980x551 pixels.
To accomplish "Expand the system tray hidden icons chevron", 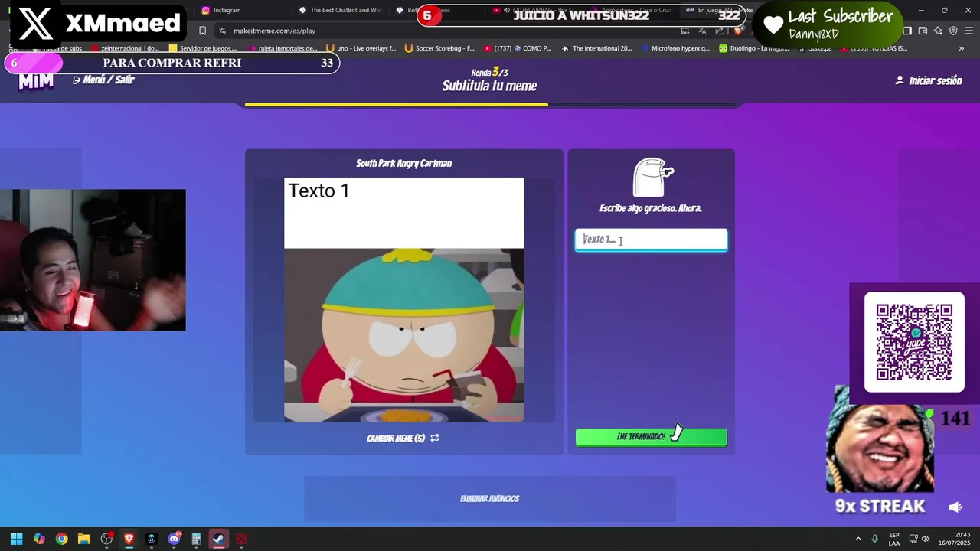I will click(x=858, y=539).
